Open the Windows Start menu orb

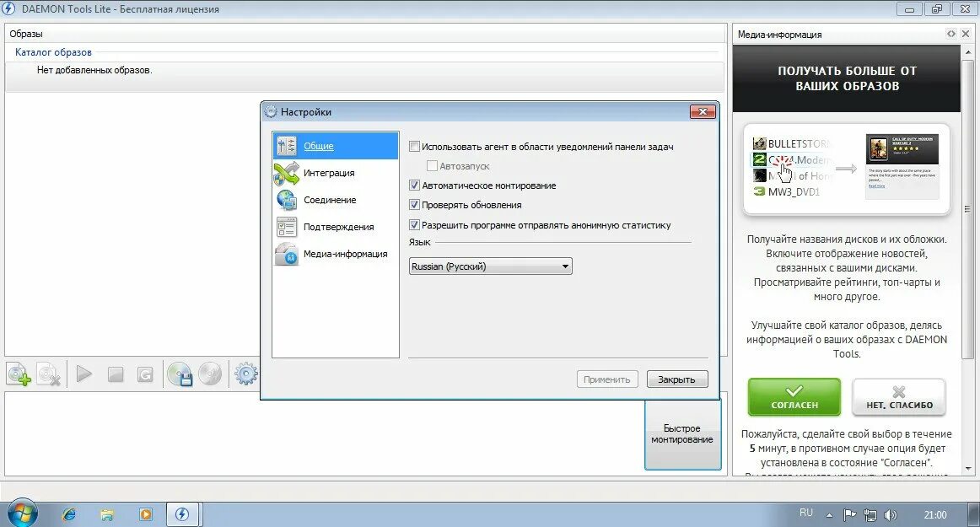[x=22, y=514]
